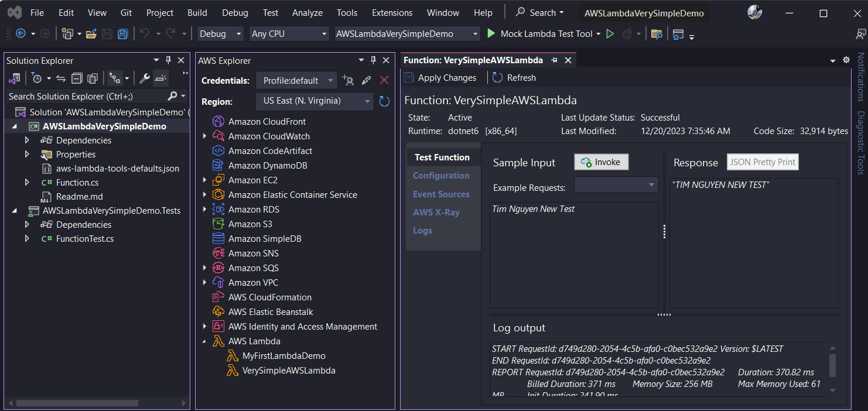Toggle Sync with Active Document icon
868x411 pixels.
point(61,78)
